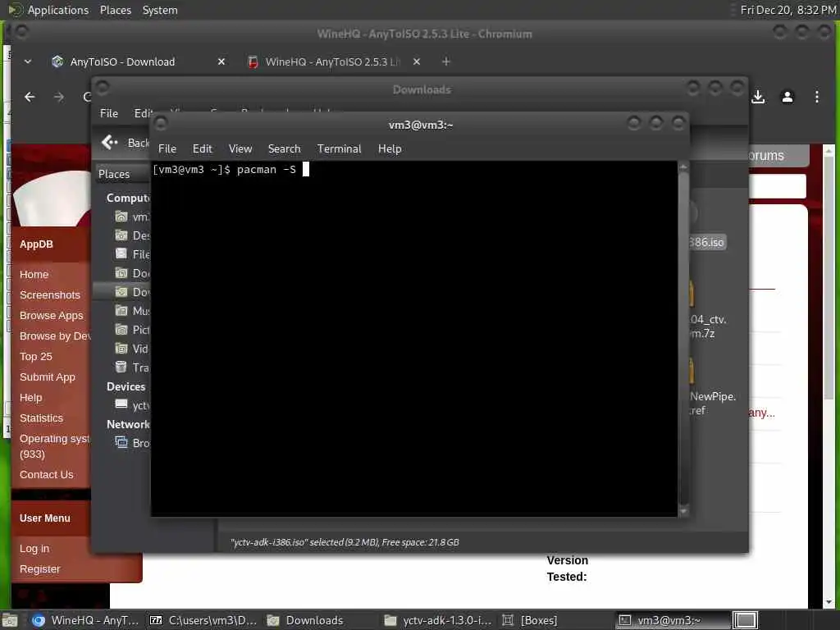Open Applications menu in top panel
Image resolution: width=840 pixels, height=630 pixels.
point(58,10)
